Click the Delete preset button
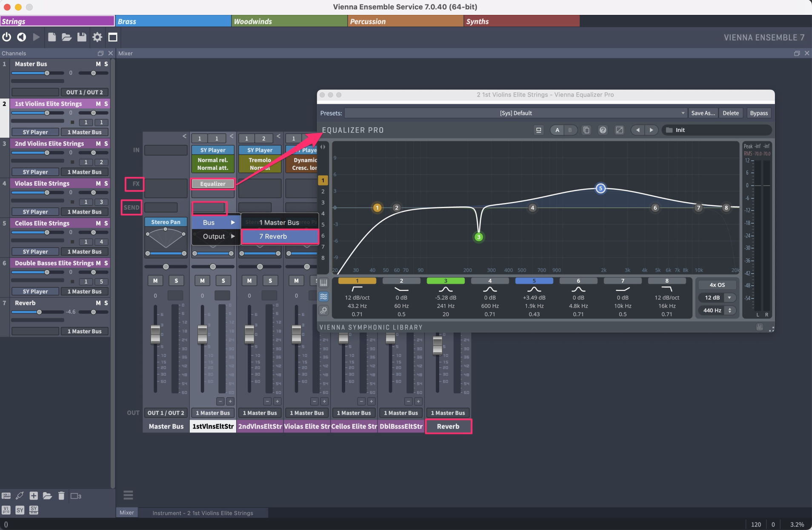This screenshot has width=812, height=530. pos(731,113)
